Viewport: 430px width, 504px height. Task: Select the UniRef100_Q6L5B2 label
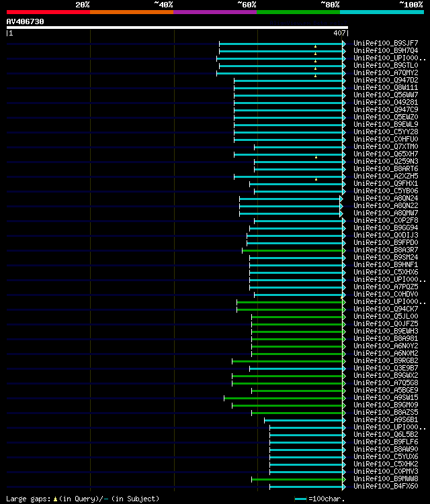[x=386, y=435]
